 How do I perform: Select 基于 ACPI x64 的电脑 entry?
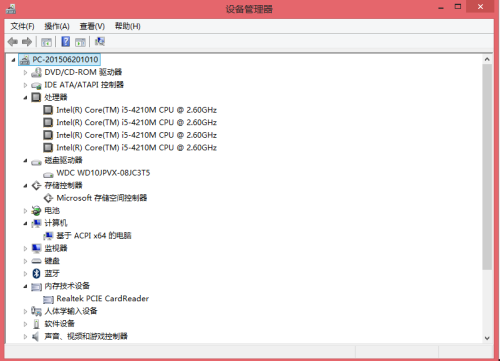(94, 236)
